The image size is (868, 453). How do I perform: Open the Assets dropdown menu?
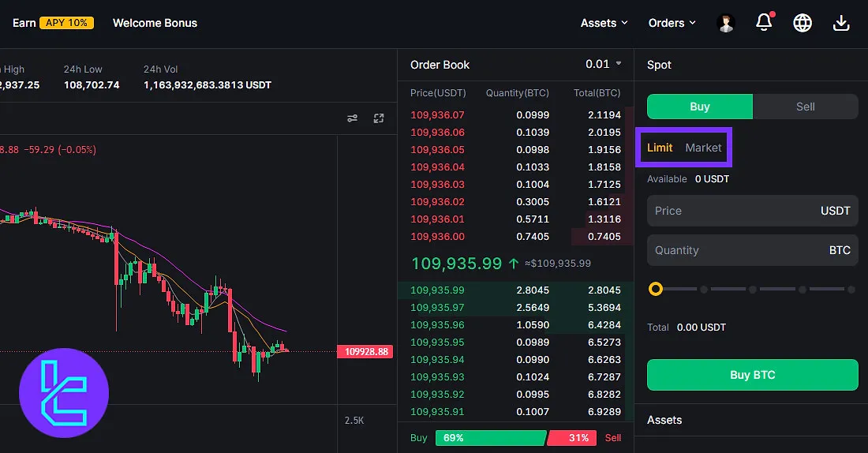coord(604,23)
